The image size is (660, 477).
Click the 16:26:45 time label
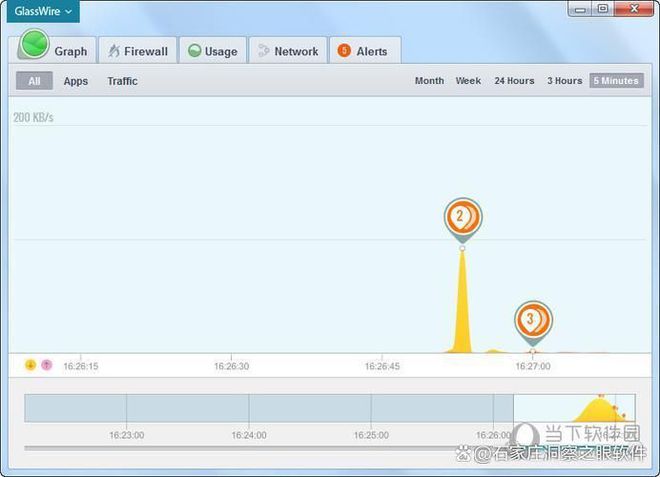coord(382,366)
